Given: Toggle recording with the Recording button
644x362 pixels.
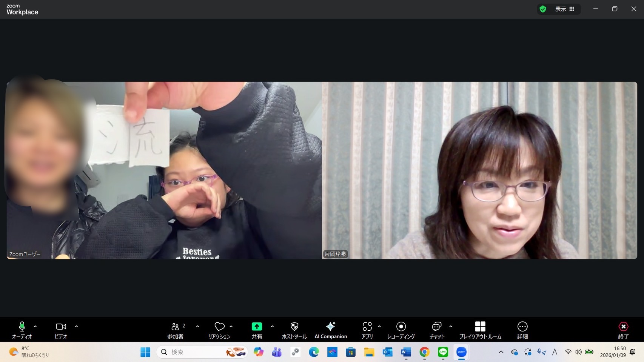Looking at the screenshot, I should click(401, 330).
